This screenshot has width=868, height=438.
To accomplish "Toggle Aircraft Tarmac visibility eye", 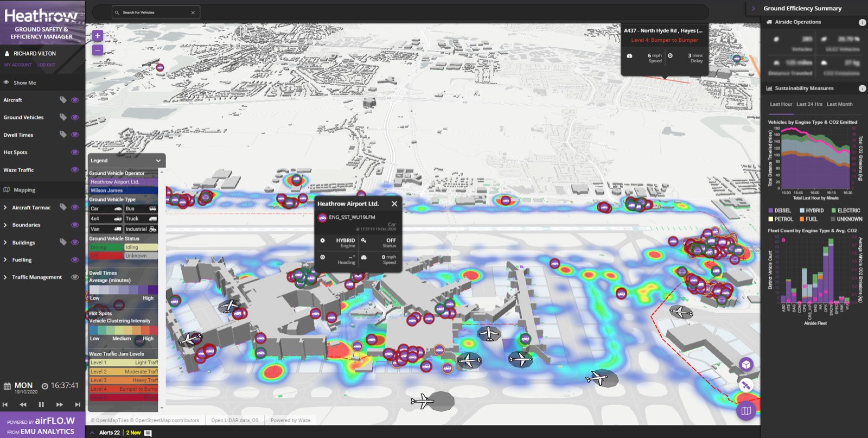I will [75, 207].
